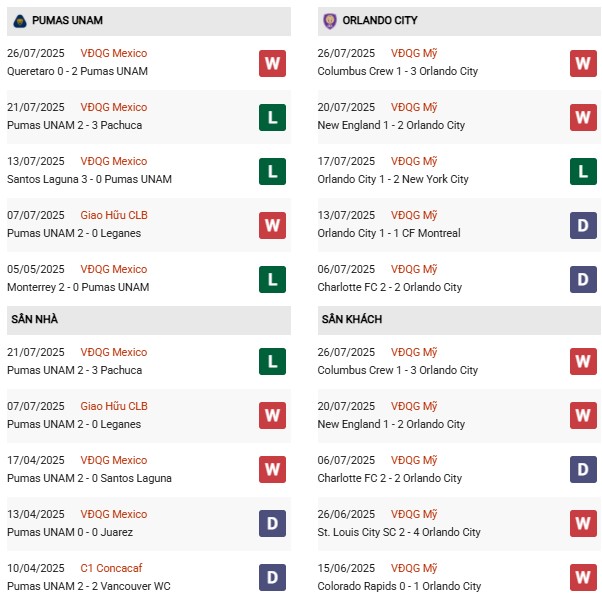Click the D badge for Pumas vs Vancouver WC
The width and height of the screenshot is (602, 597).
(x=272, y=578)
